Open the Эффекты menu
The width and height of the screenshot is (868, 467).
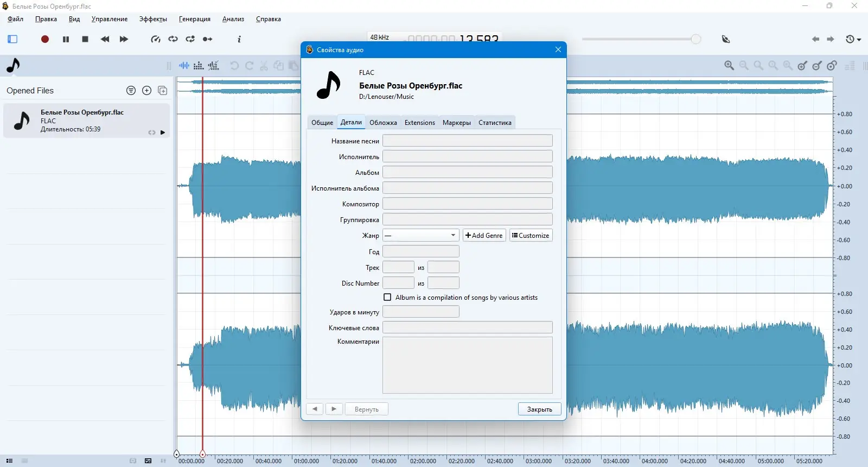(153, 19)
